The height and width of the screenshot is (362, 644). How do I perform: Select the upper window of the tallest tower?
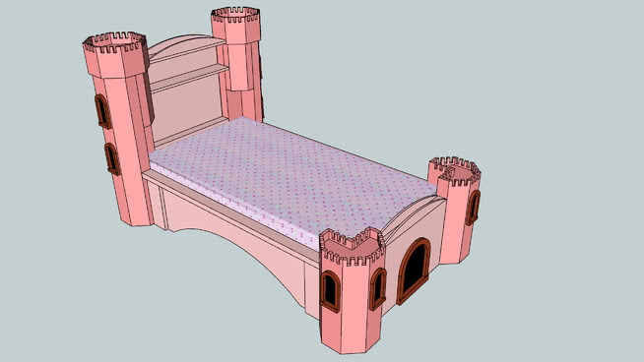point(102,111)
